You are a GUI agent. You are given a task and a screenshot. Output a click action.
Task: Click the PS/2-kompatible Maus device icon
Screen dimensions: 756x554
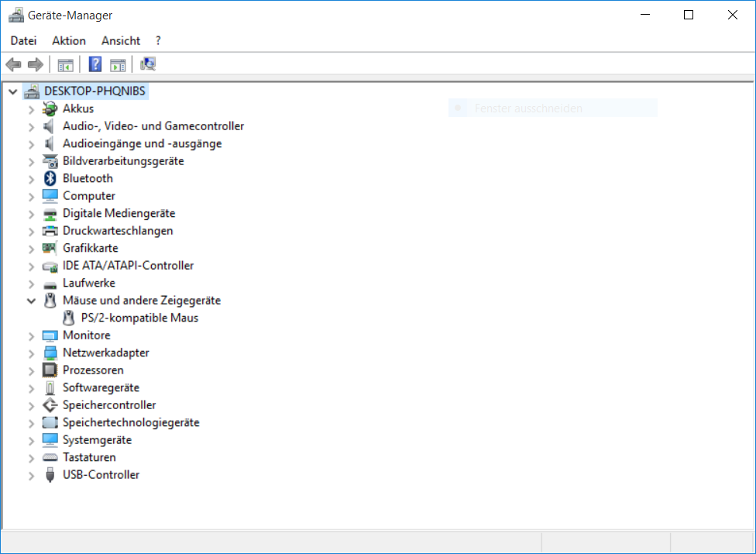pyautogui.click(x=68, y=318)
